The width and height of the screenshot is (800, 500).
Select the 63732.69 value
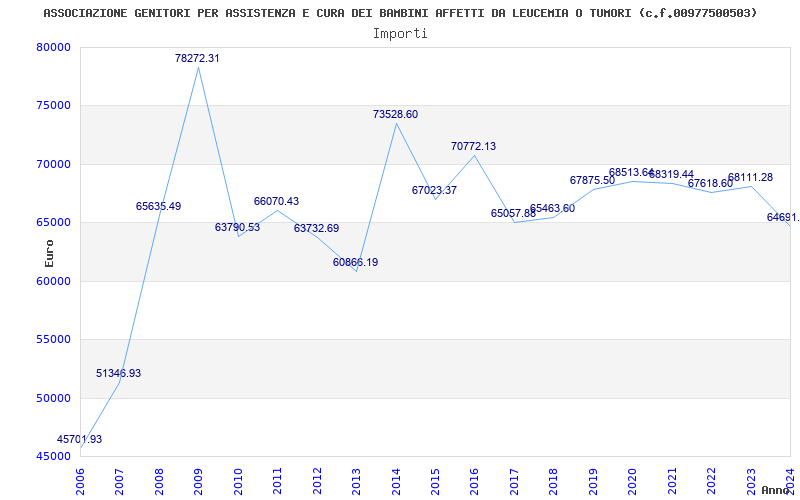[316, 229]
